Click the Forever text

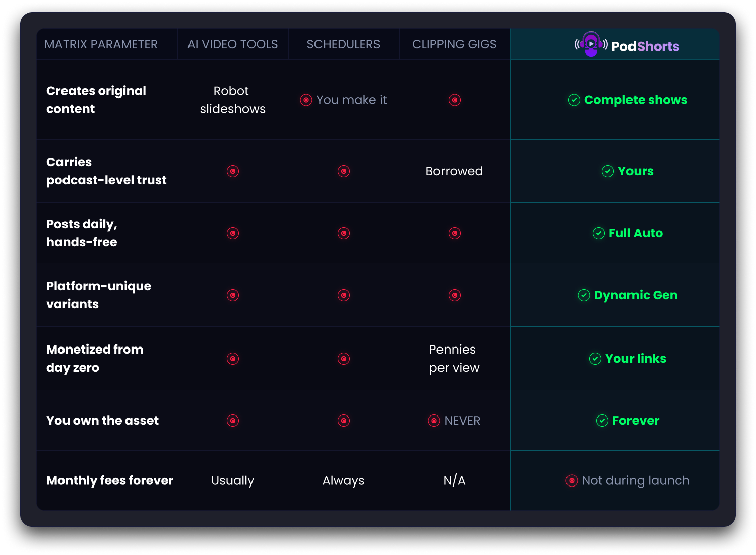[x=636, y=421]
